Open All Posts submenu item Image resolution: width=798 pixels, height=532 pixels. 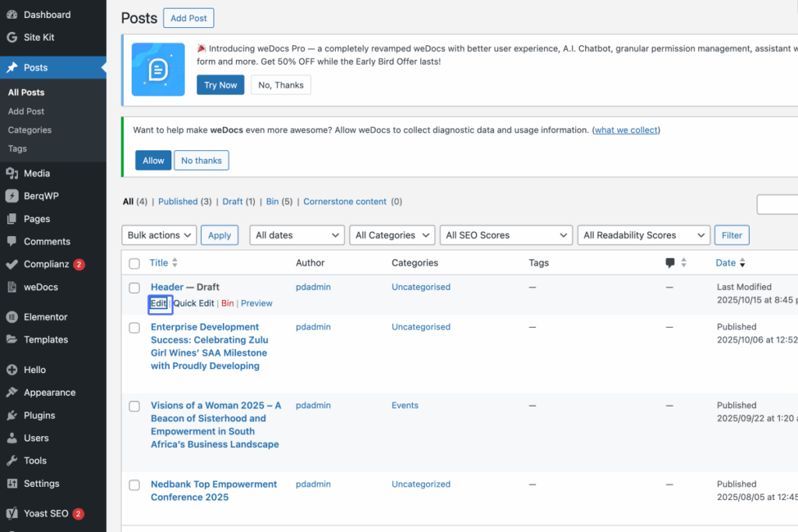(x=26, y=93)
